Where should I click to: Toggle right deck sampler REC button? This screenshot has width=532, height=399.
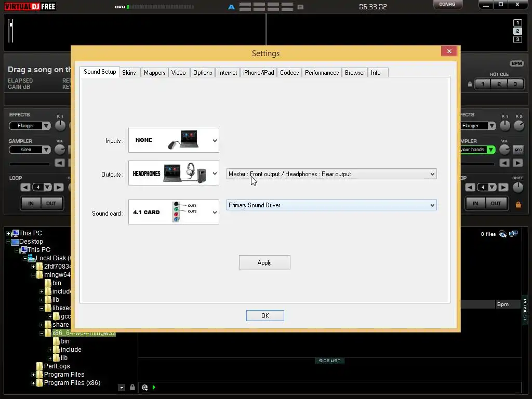pyautogui.click(x=518, y=150)
